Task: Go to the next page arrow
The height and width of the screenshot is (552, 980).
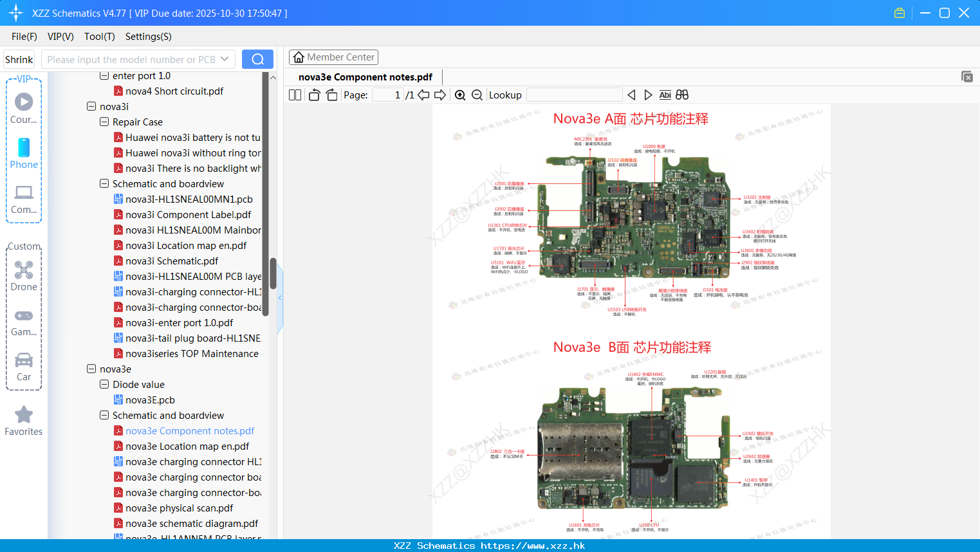Action: 440,95
